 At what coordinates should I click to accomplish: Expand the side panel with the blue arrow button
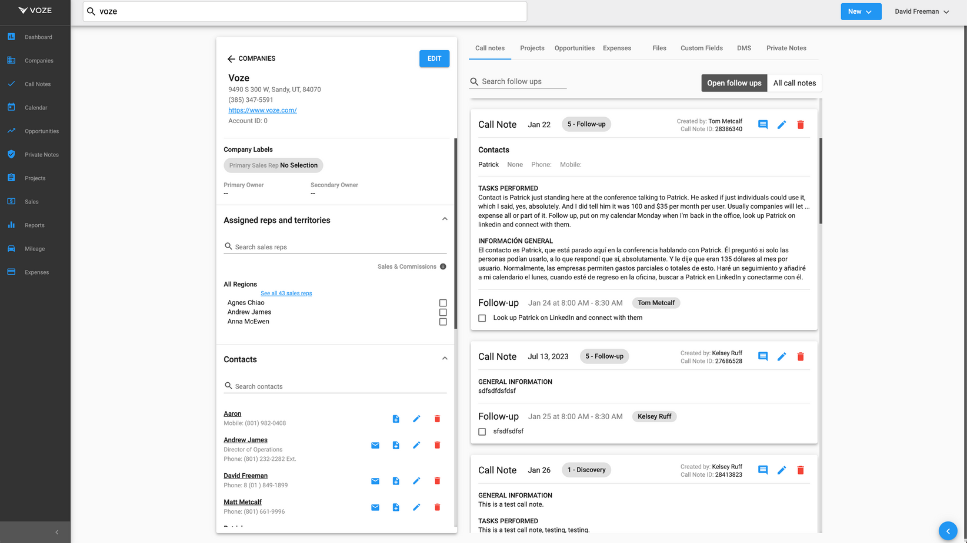coord(948,531)
